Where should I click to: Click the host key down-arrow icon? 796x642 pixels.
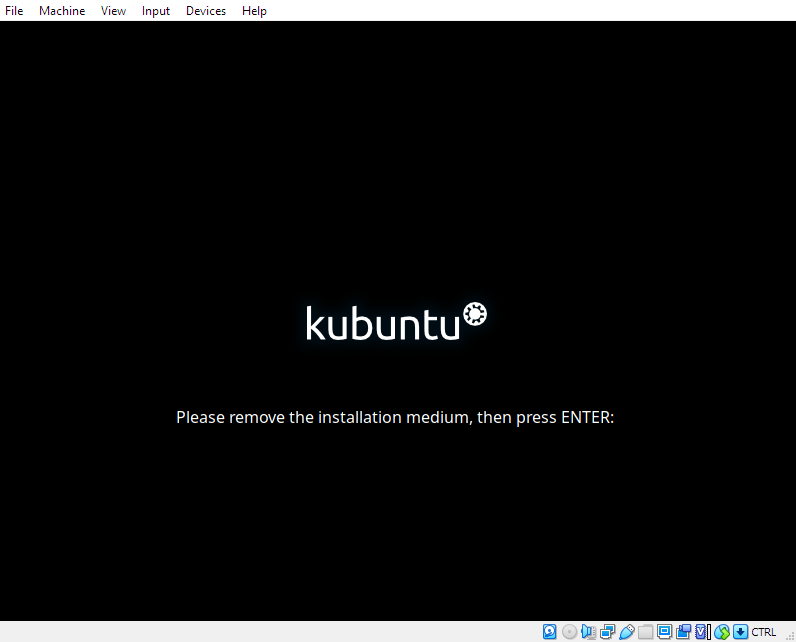click(x=741, y=632)
